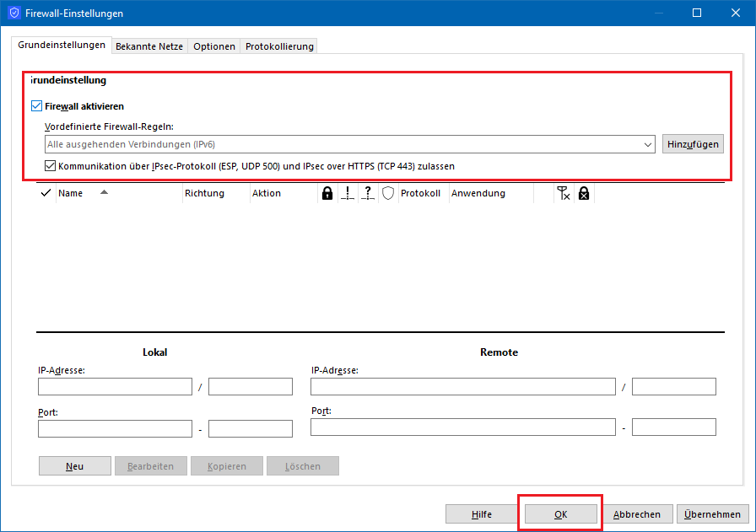Click the checkmark column header icon
The width and height of the screenshot is (756, 532).
[x=46, y=193]
